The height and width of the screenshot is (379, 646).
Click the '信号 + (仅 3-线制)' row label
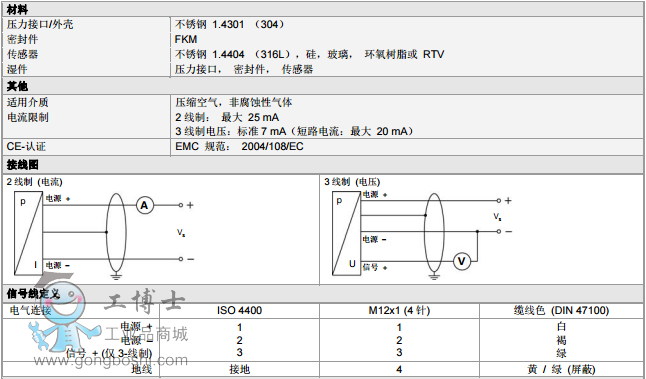tap(109, 353)
